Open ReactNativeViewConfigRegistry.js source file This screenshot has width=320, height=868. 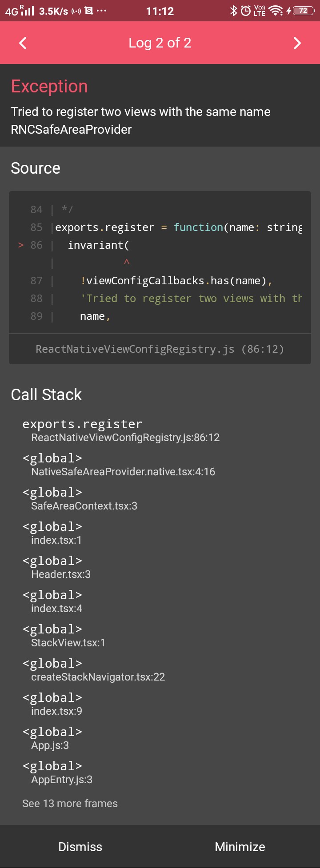click(160, 349)
